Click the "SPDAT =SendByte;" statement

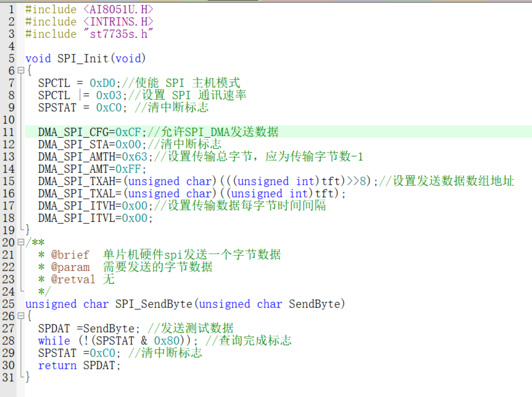pos(89,328)
